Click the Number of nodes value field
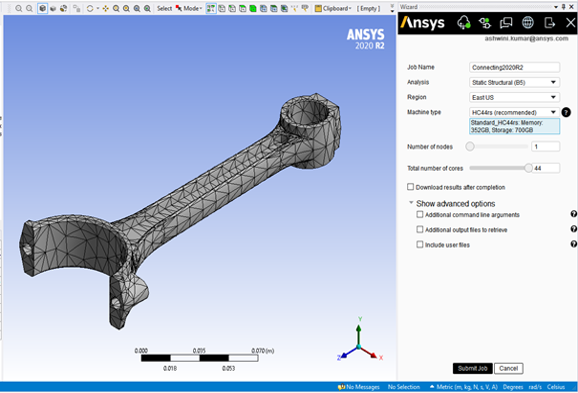 point(545,146)
